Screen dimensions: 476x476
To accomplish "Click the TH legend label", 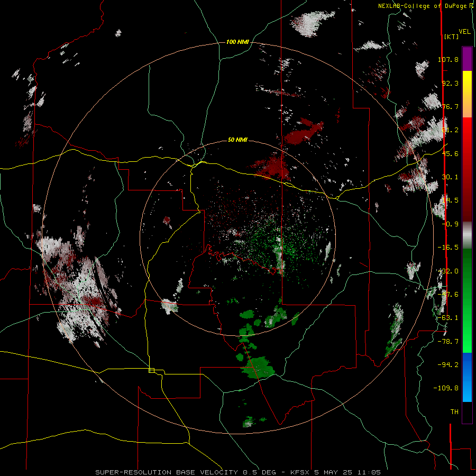I will pyautogui.click(x=454, y=412).
